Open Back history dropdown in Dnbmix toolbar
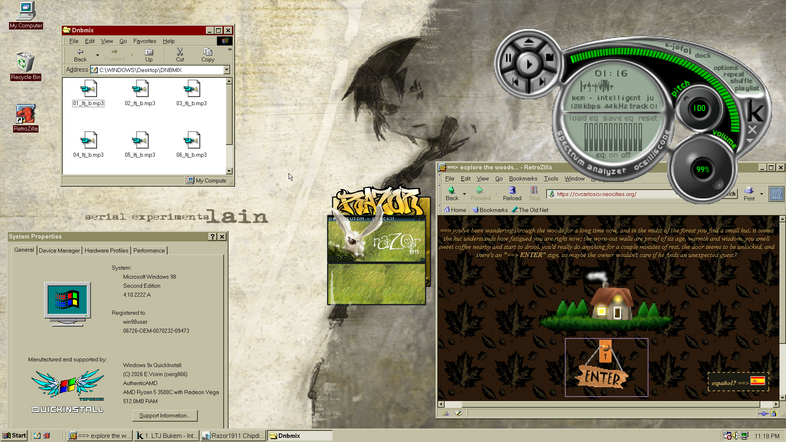The width and height of the screenshot is (786, 442). click(x=97, y=55)
